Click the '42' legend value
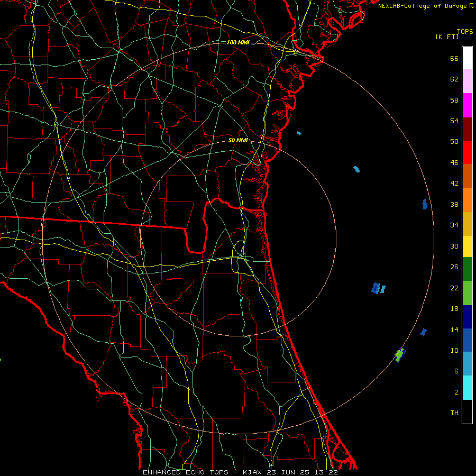 [454, 184]
